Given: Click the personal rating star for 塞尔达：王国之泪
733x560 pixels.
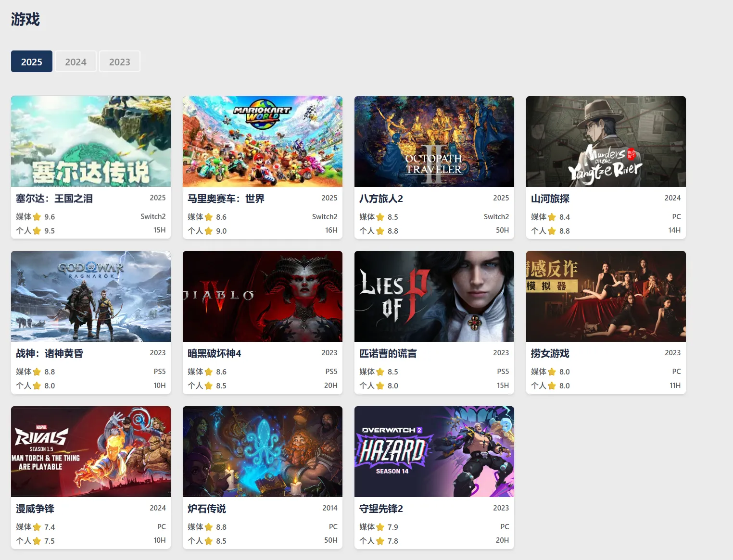Looking at the screenshot, I should [37, 231].
